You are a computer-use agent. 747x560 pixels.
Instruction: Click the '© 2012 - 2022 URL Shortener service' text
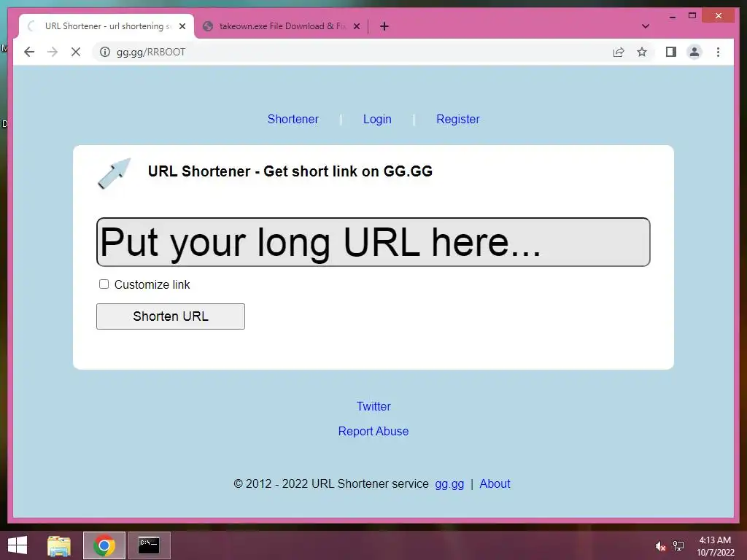pos(331,484)
